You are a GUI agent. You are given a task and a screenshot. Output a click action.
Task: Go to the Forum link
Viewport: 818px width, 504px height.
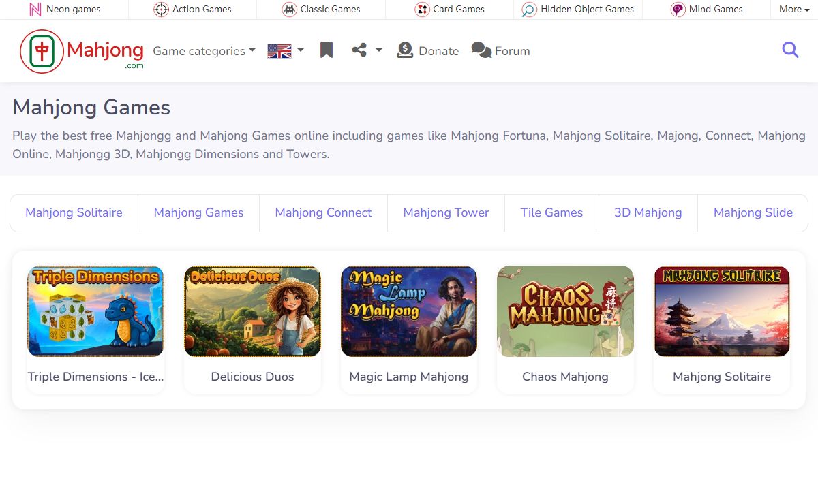512,51
